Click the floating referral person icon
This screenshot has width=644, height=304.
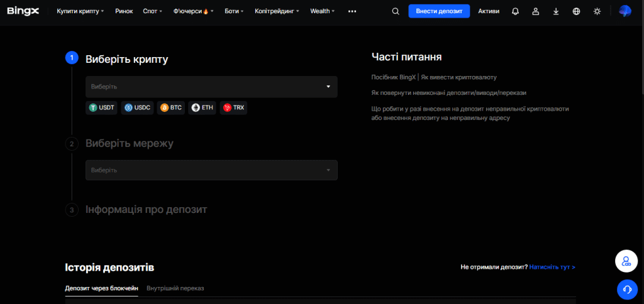click(x=626, y=261)
